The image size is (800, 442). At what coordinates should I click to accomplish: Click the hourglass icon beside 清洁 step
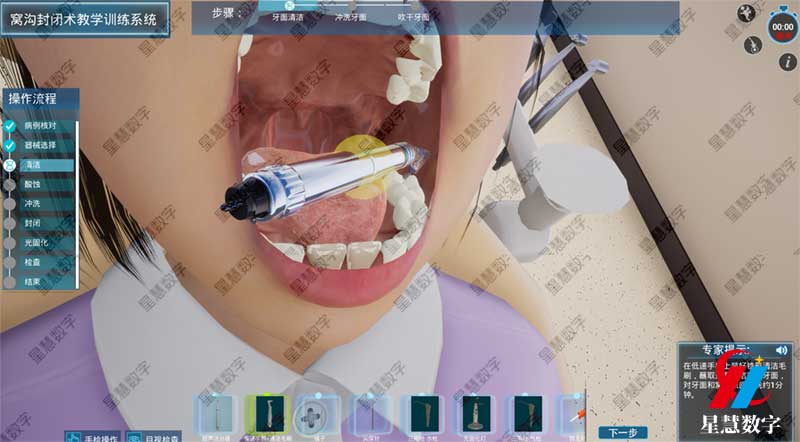[10, 165]
